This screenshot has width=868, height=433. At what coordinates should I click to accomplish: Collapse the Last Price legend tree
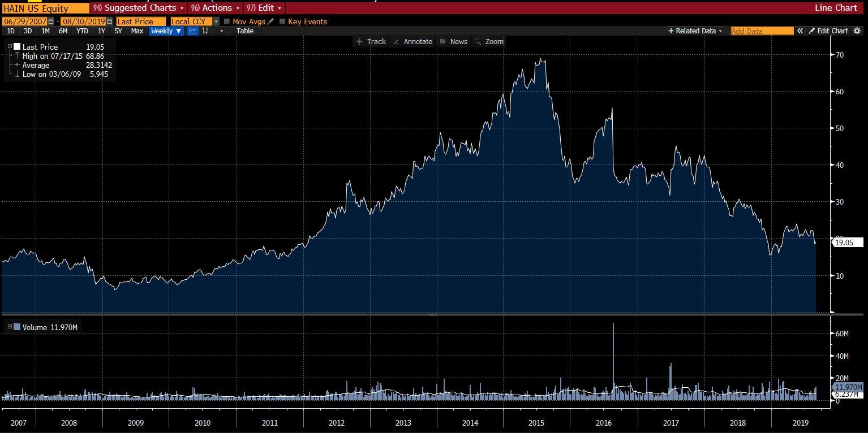pyautogui.click(x=10, y=47)
